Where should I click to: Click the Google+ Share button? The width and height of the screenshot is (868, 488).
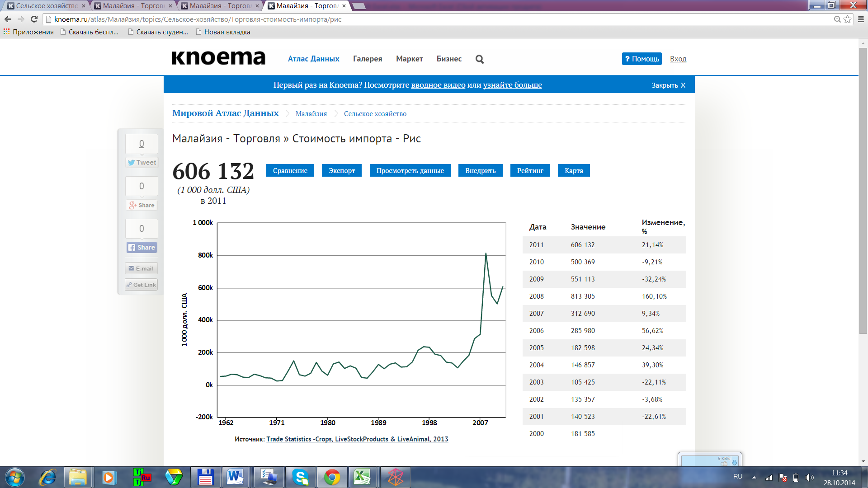pos(142,205)
